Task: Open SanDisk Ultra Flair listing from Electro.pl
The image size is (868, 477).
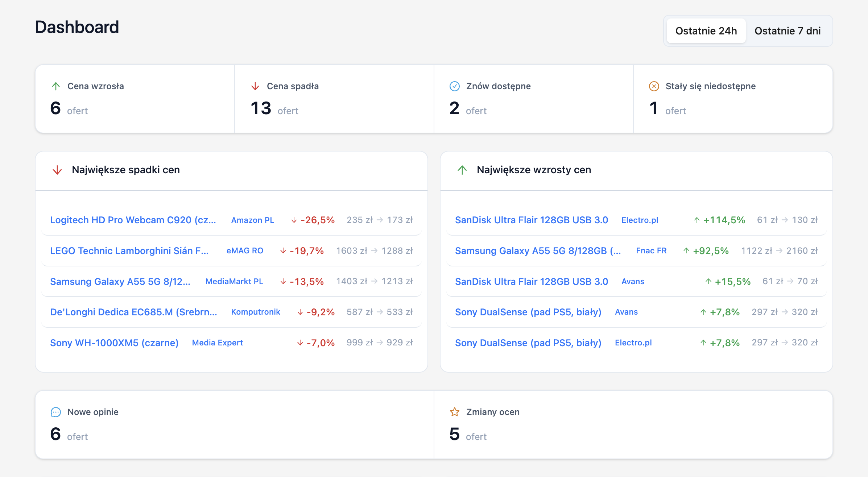Action: click(531, 220)
